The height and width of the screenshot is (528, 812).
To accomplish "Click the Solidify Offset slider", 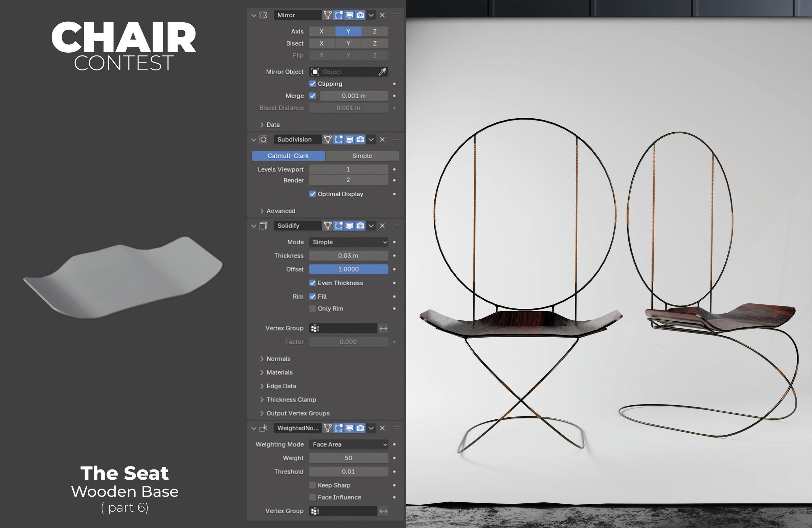I will tap(348, 270).
